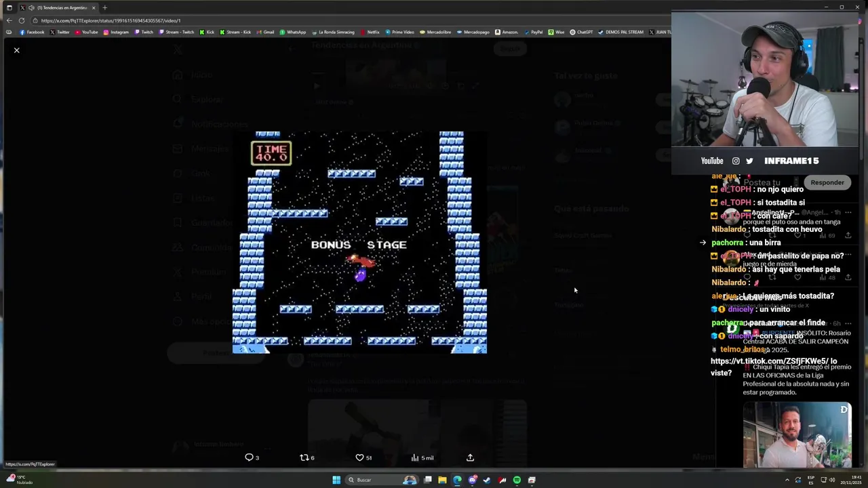Viewport: 868px width, 488px height.
Task: Open the PayPal bookmark
Action: pos(533,32)
